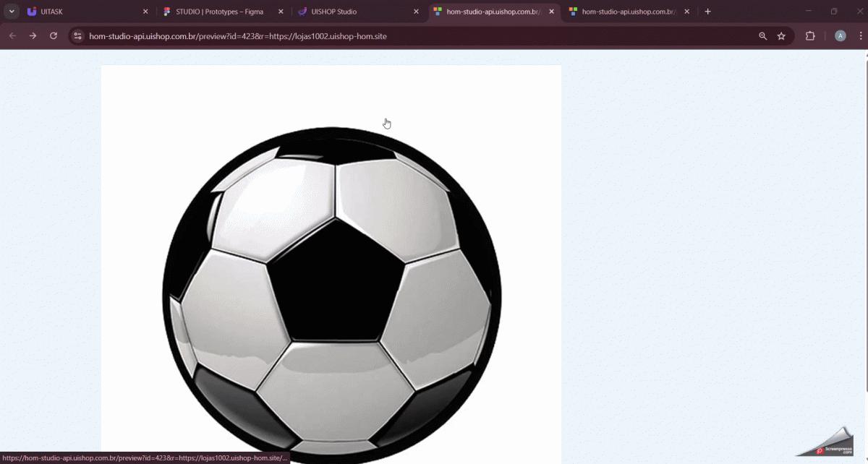This screenshot has height=464, width=868.
Task: Open the profile avatar "A"
Action: [840, 36]
